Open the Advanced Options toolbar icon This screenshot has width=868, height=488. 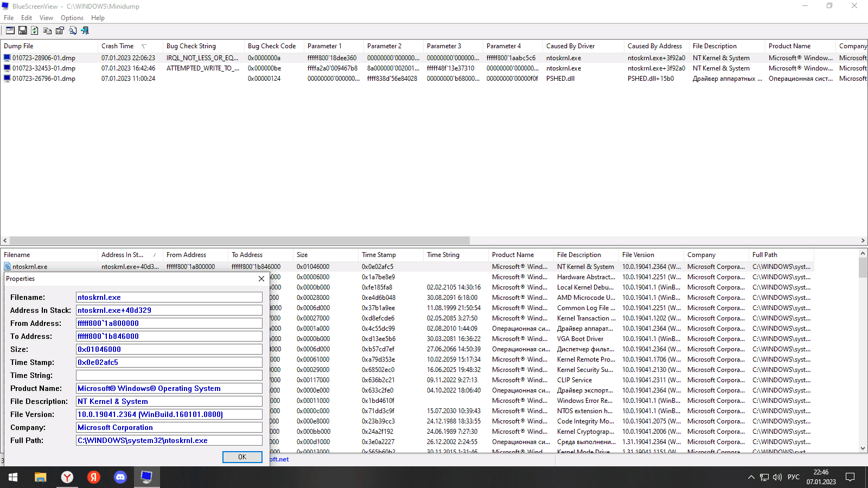click(x=10, y=31)
